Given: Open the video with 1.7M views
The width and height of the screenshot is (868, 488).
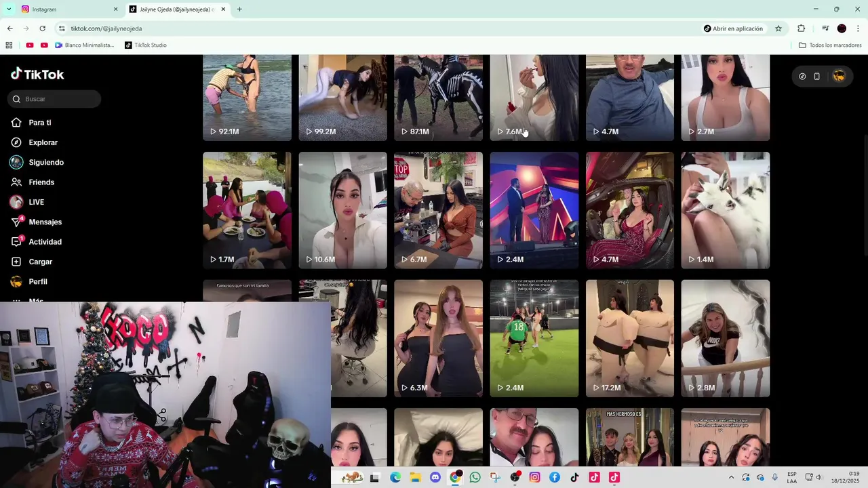Looking at the screenshot, I should pyautogui.click(x=247, y=210).
